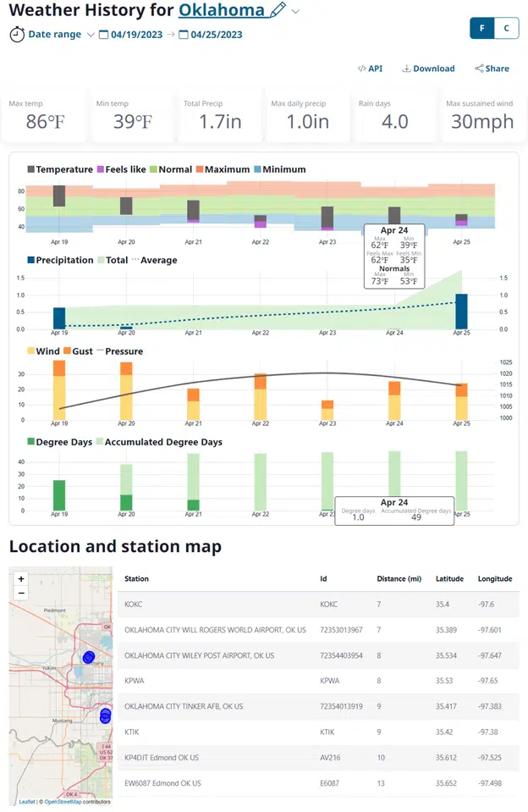Open the Date range dropdown
Image resolution: width=528 pixels, height=812 pixels.
click(x=91, y=35)
